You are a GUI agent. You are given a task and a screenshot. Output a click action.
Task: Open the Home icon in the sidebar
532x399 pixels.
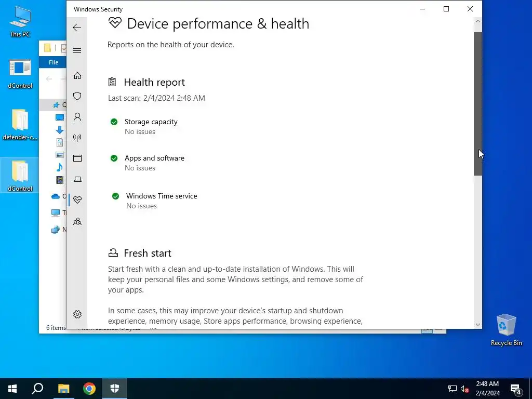tap(77, 75)
